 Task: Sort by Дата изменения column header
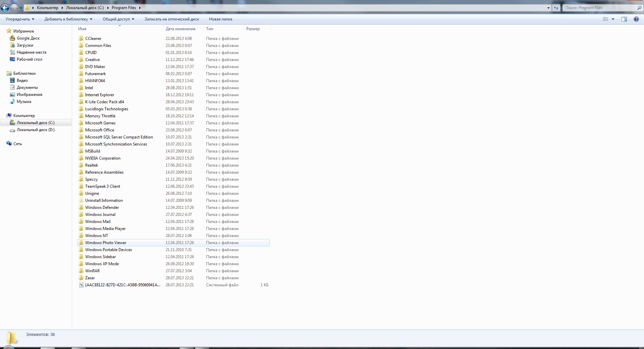pos(180,29)
